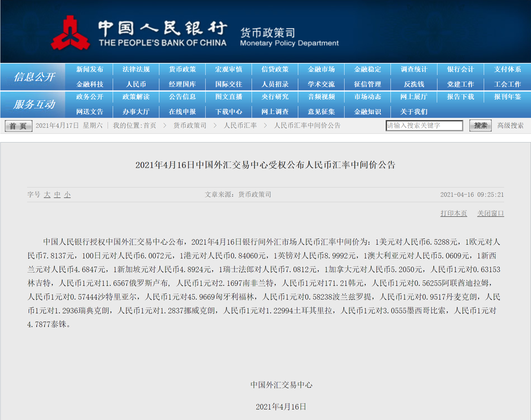Screen dimensions: 531x420
Task: Open 金融市场 navigation item
Action: (321, 69)
